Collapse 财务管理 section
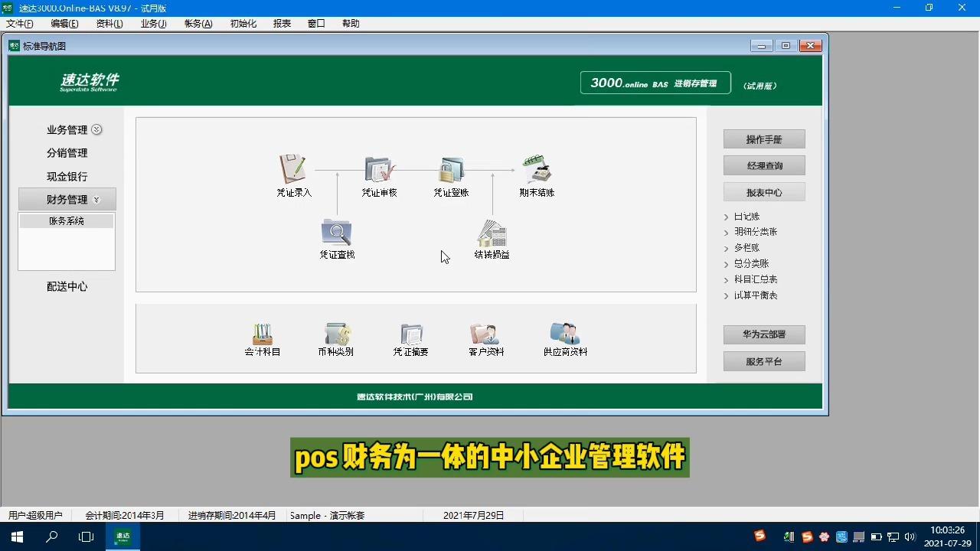The width and height of the screenshot is (980, 551). coord(67,200)
